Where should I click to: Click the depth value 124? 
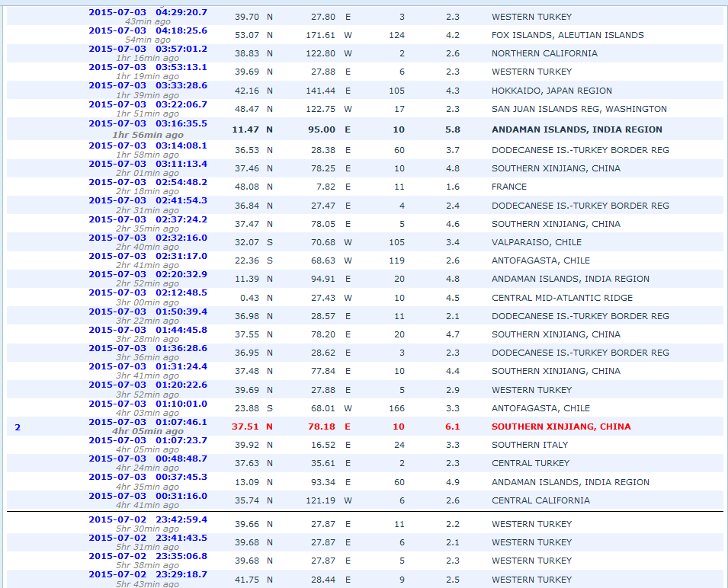397,35
